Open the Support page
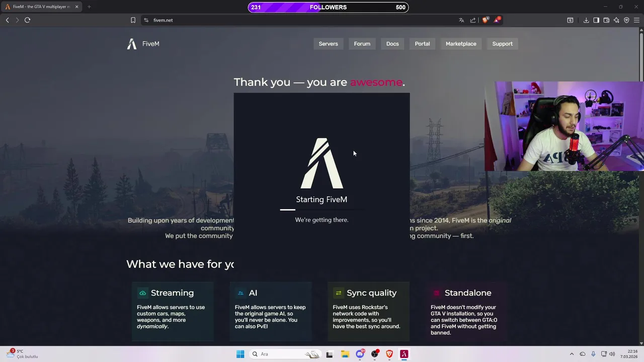 (502, 44)
